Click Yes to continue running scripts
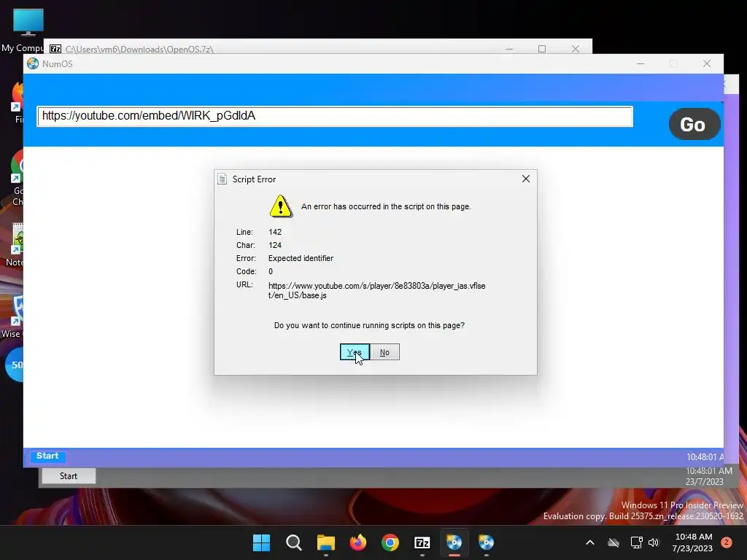 coord(355,352)
